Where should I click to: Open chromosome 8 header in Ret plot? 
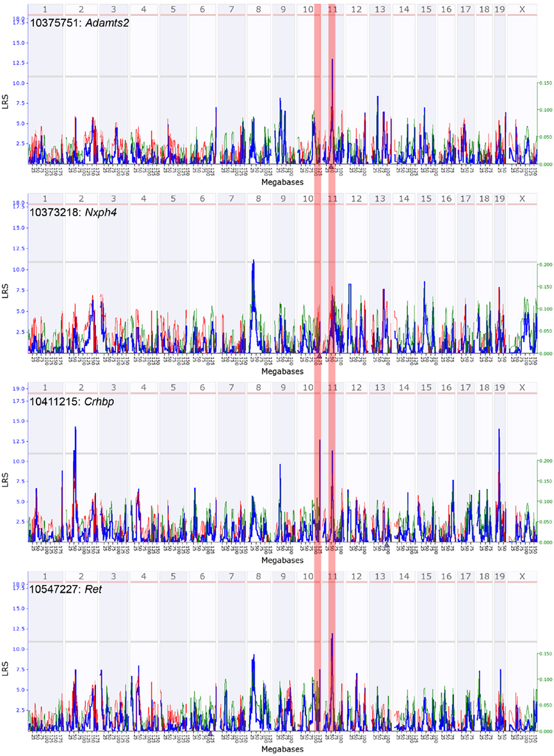(259, 576)
